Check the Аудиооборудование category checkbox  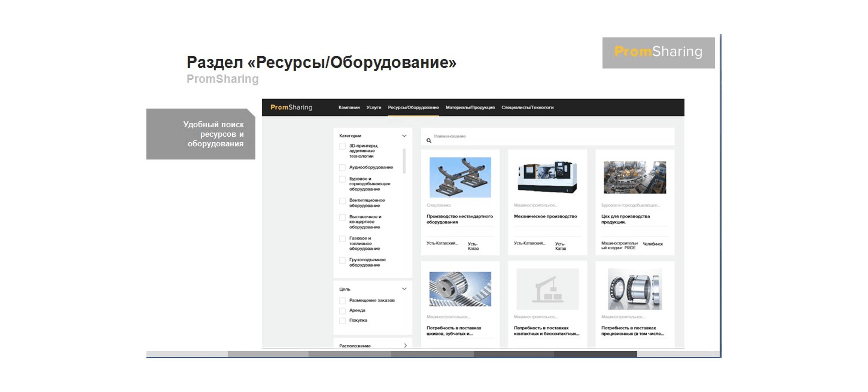[x=342, y=168]
